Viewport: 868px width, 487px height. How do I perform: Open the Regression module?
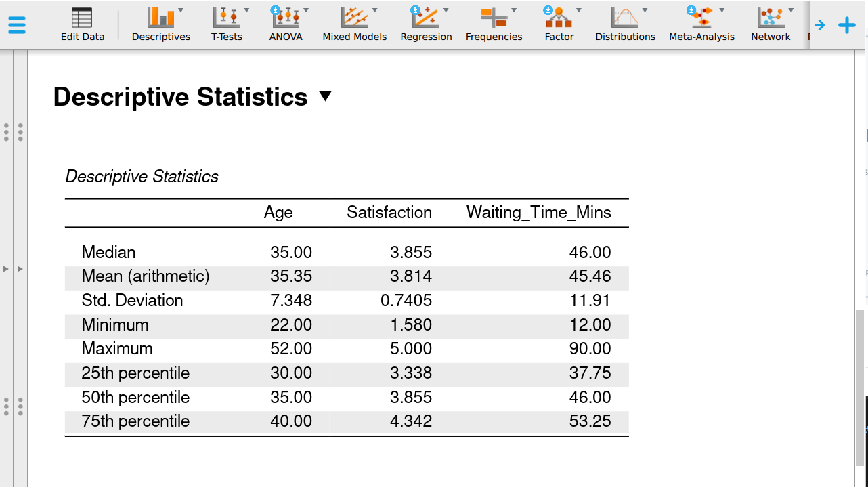coord(426,26)
